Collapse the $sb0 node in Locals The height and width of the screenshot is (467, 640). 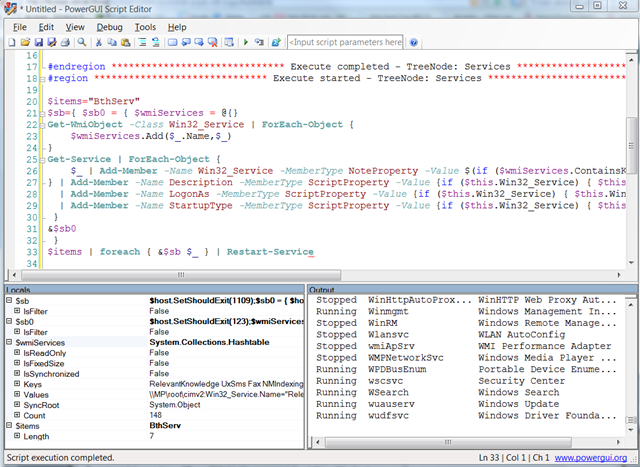[9, 321]
